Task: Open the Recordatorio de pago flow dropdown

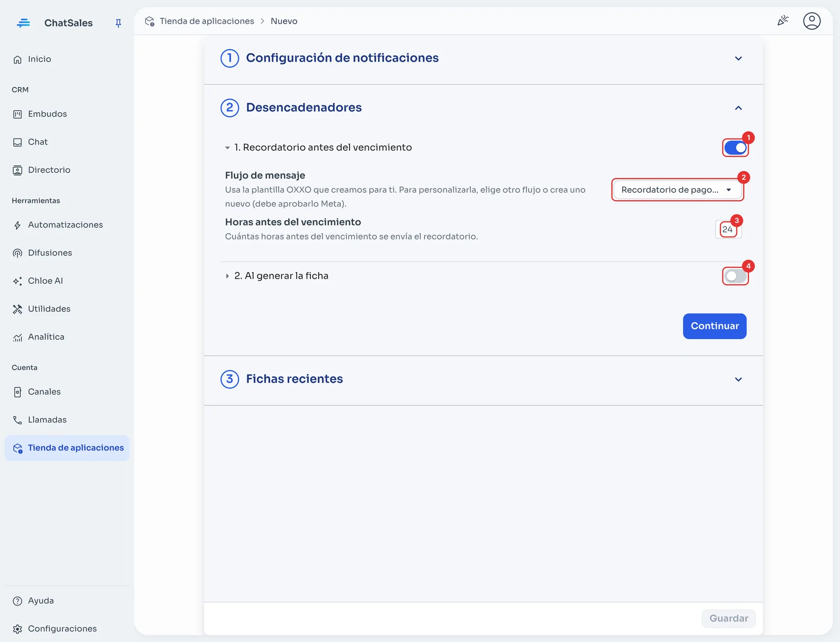Action: tap(677, 190)
